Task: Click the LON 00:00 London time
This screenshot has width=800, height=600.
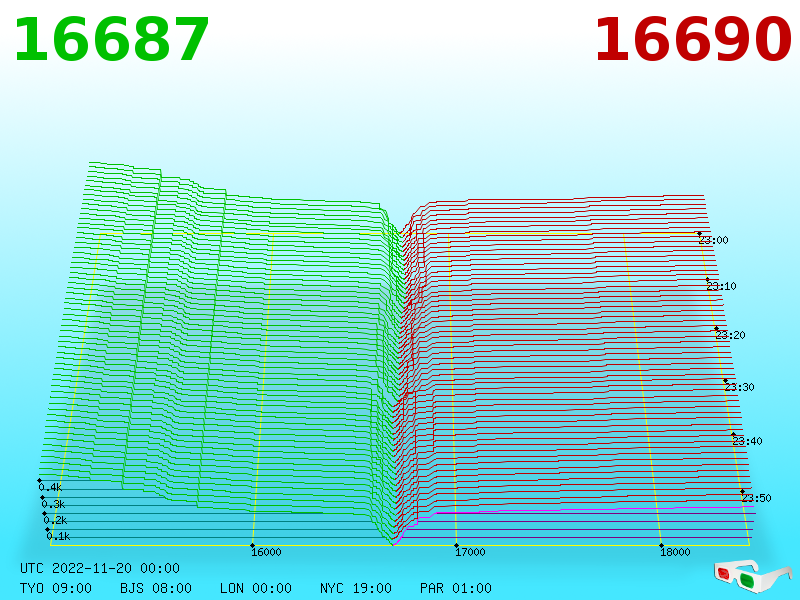Action: pos(256,588)
